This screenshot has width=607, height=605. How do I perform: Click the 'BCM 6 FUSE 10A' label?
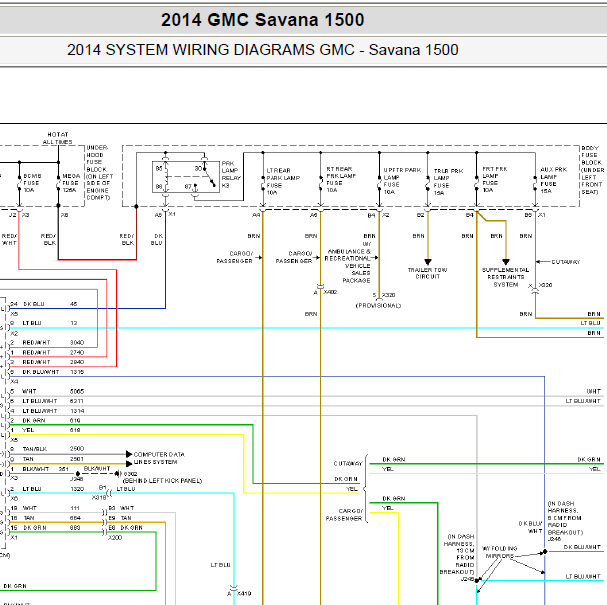coord(32,183)
